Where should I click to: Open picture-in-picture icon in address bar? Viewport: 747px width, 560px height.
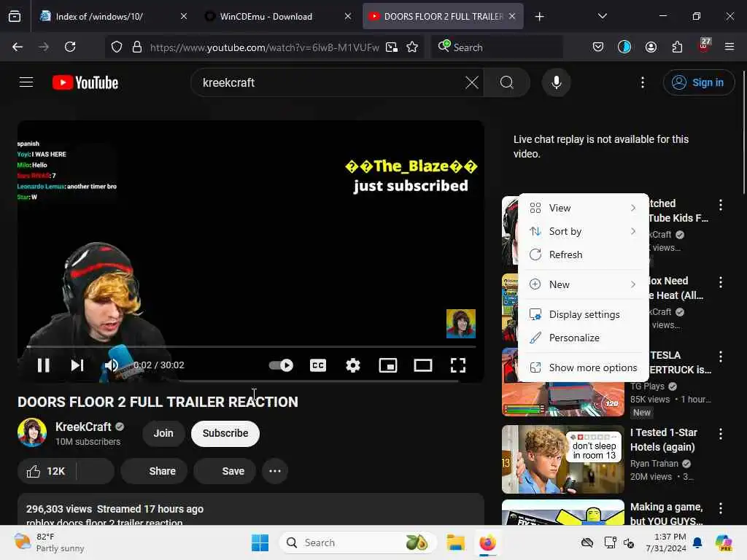pyautogui.click(x=392, y=47)
